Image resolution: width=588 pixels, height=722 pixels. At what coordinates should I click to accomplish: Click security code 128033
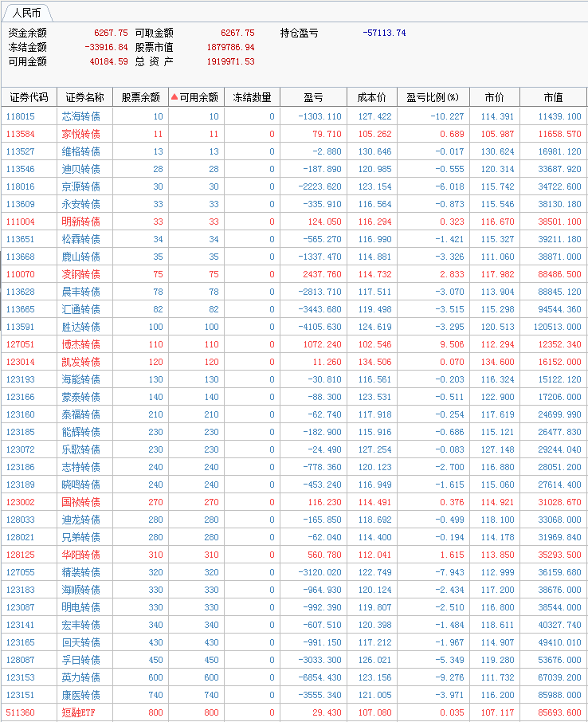click(x=20, y=520)
